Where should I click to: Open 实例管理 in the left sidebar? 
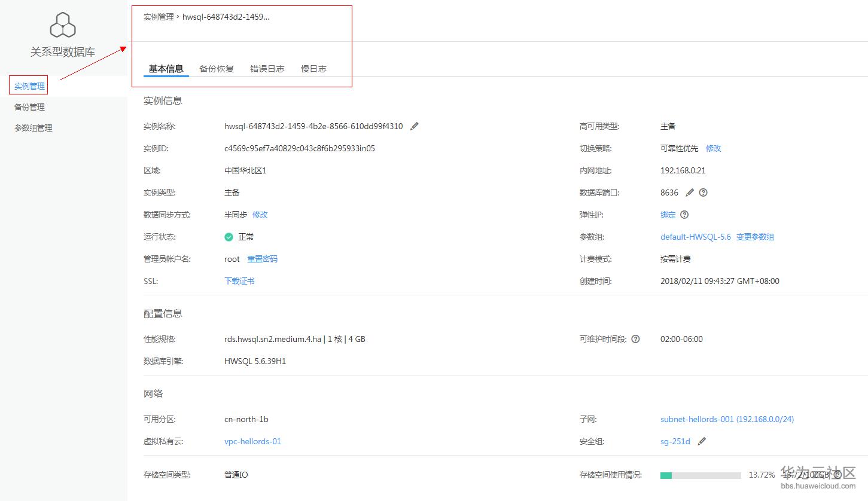(29, 86)
